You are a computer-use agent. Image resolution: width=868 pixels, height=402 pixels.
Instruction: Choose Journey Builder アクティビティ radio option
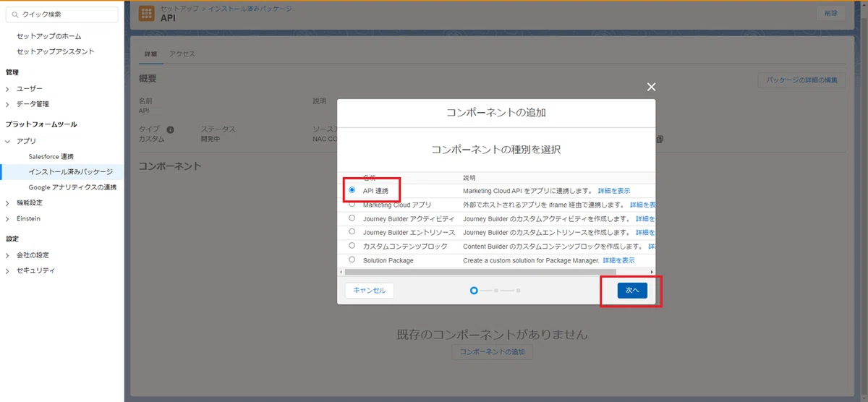point(352,218)
